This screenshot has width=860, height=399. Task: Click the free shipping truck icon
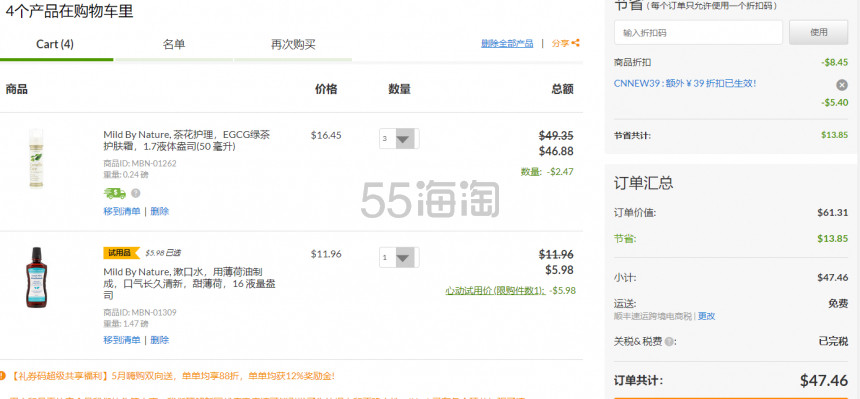(115, 193)
